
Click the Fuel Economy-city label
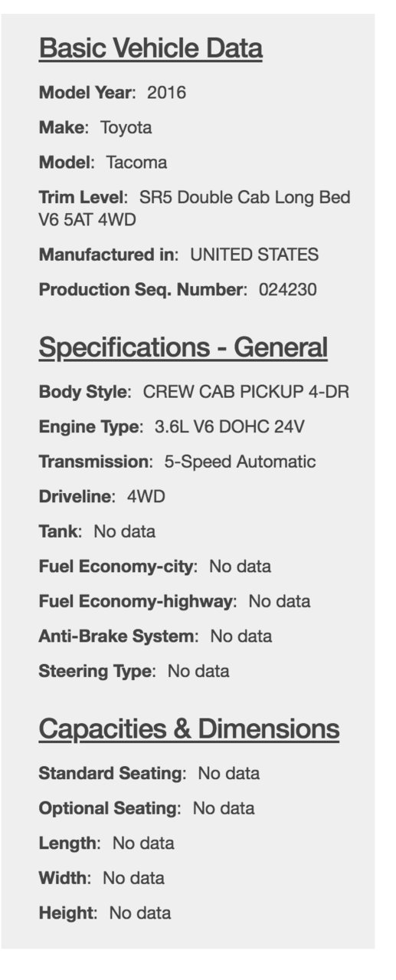[118, 567]
